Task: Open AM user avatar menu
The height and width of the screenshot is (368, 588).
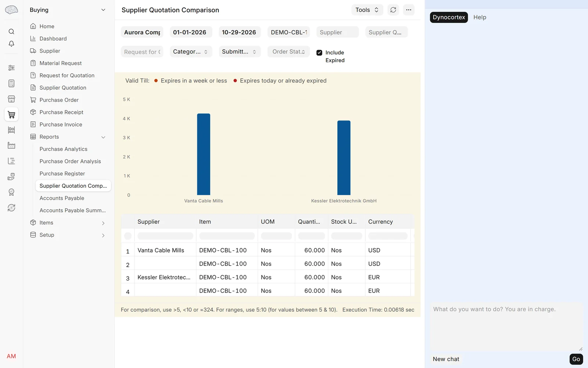Action: pos(11,356)
